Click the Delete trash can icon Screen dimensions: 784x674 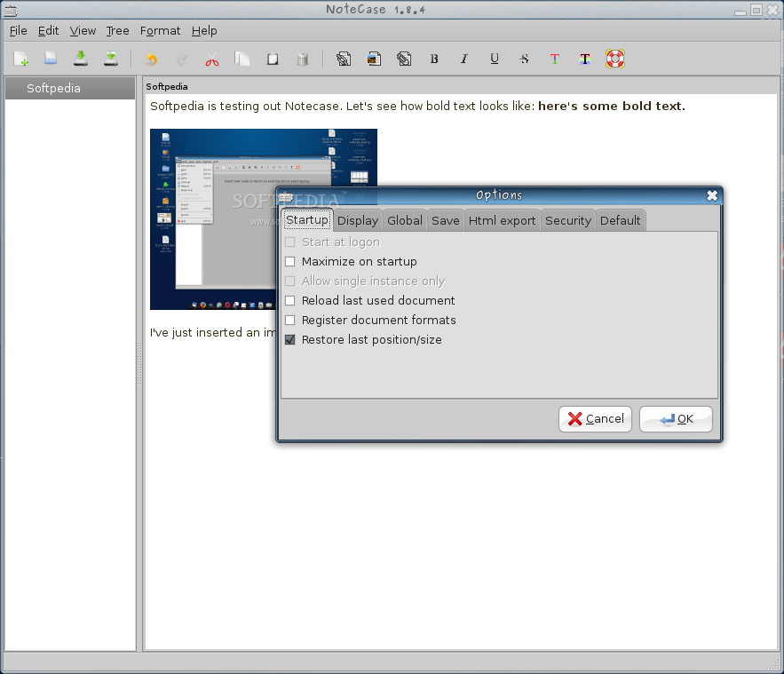(x=303, y=59)
